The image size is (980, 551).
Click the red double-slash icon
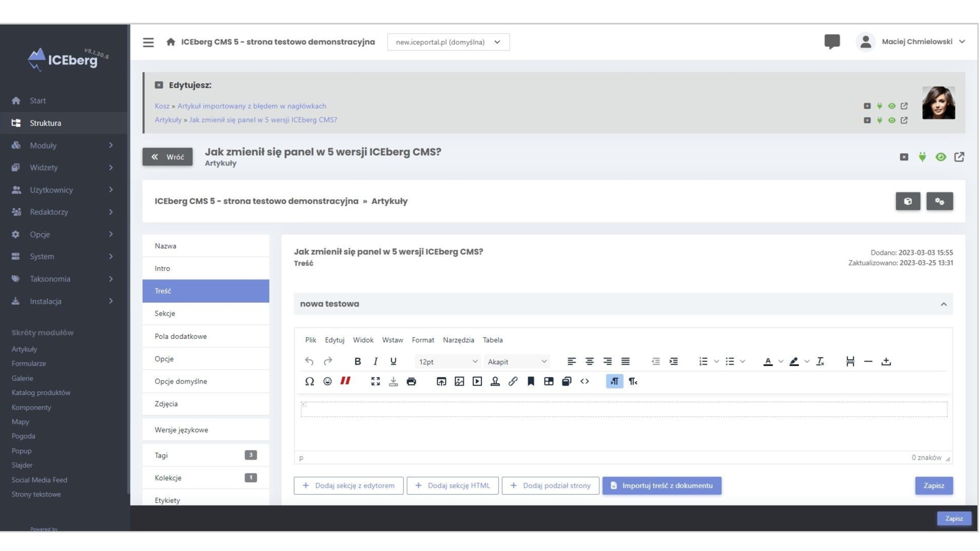[x=346, y=381]
